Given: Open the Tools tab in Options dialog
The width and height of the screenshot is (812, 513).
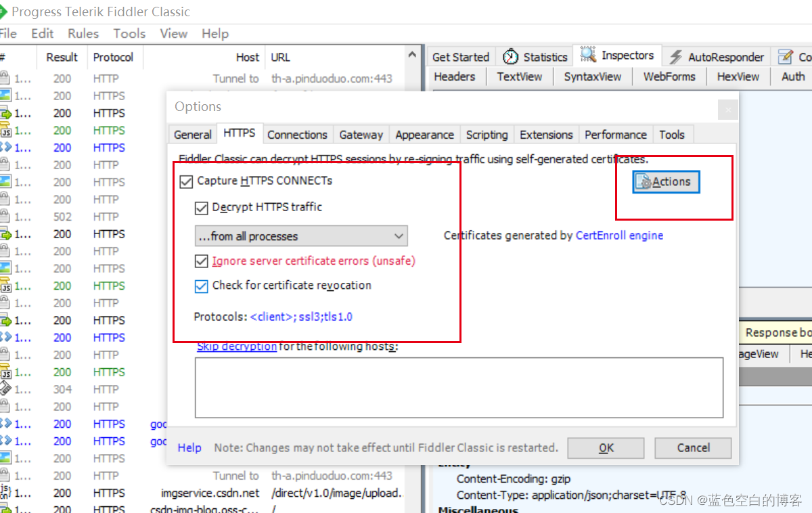Looking at the screenshot, I should tap(672, 135).
